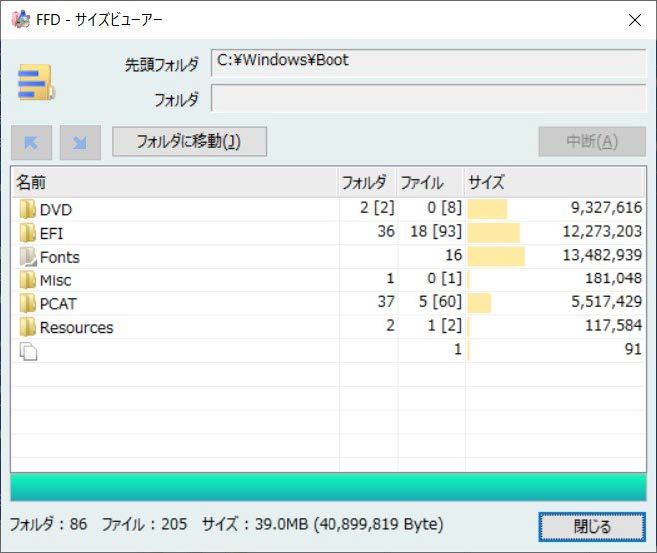Screen dimensions: 657x553
Task: Select the Resources folder icon
Action: [x=28, y=327]
